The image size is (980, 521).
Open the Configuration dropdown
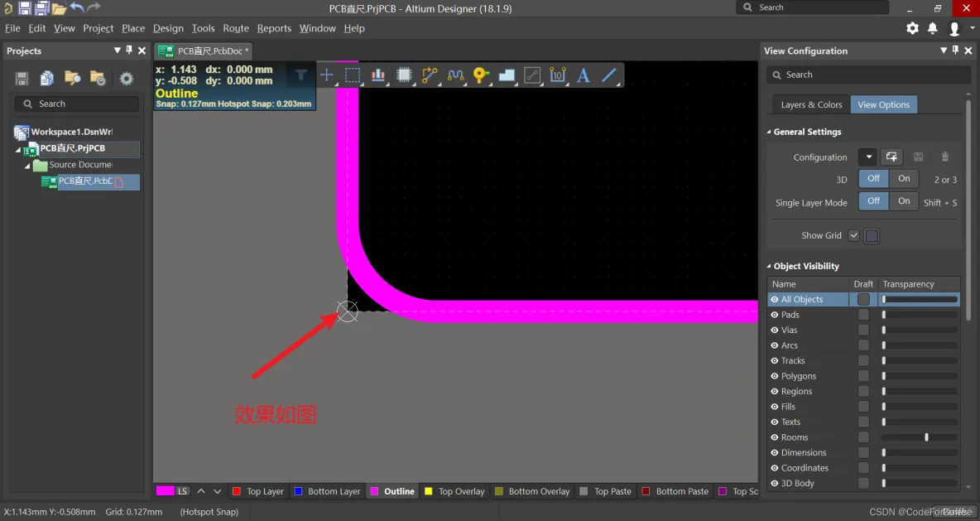coord(868,157)
